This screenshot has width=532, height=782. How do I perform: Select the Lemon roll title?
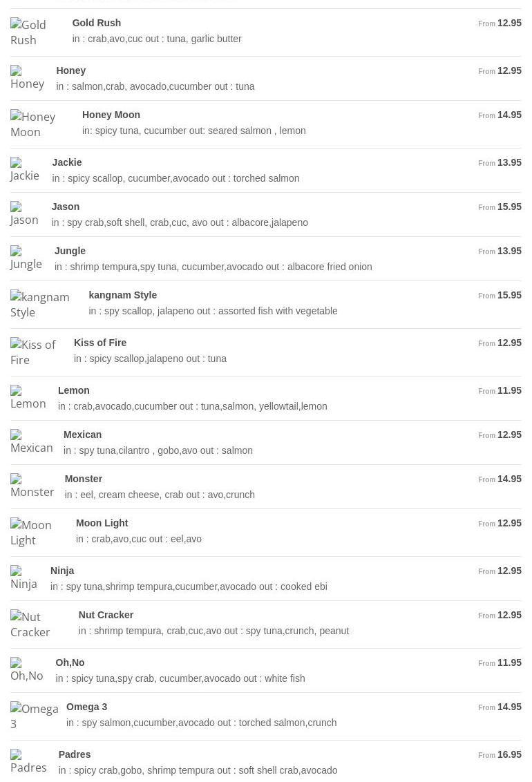coord(74,390)
